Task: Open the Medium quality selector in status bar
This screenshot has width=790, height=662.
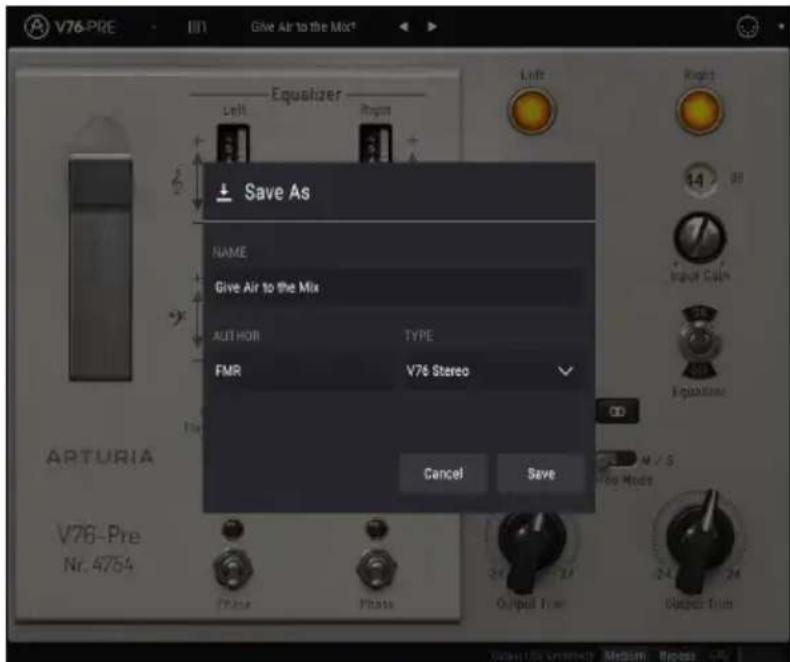Action: pos(625,655)
